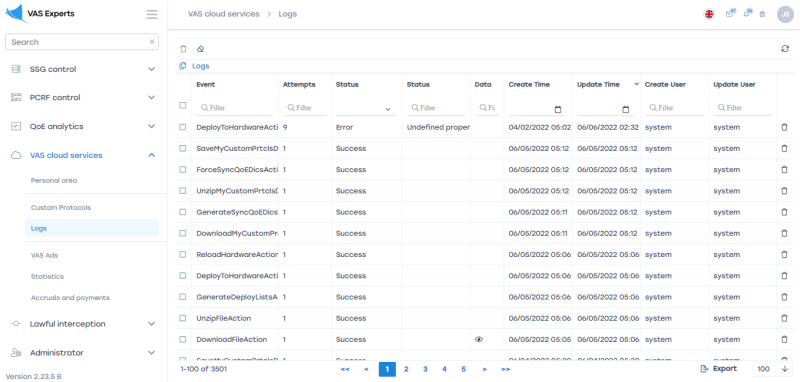Delete the Error DeployToHardwareAction row

(x=784, y=128)
